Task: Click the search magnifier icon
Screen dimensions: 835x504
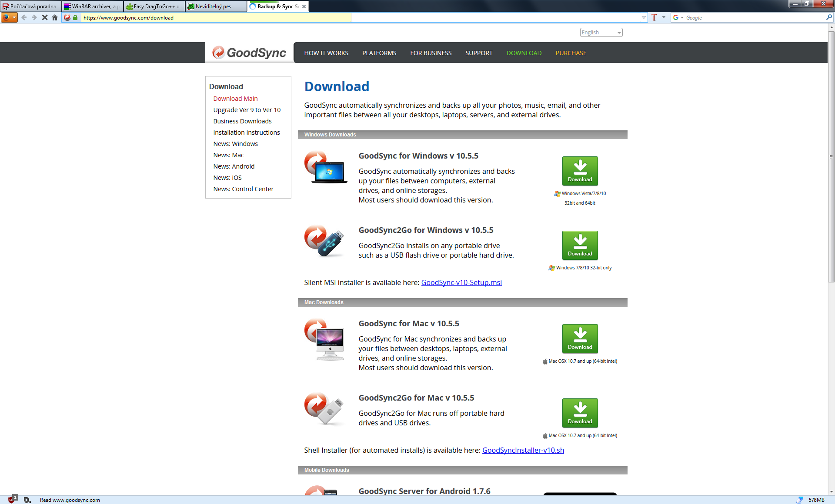Action: (829, 17)
